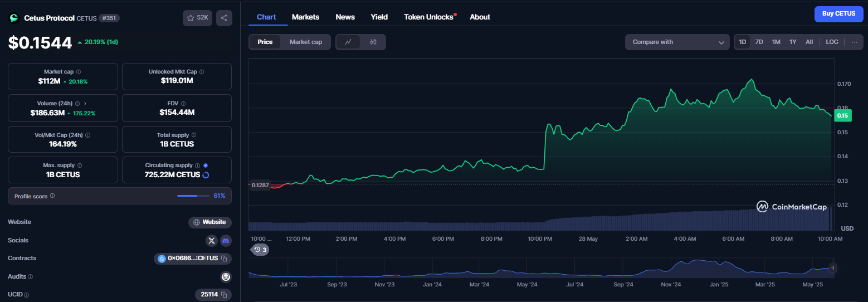Select the All time range
Screen dimensions: 868x302
click(809, 42)
